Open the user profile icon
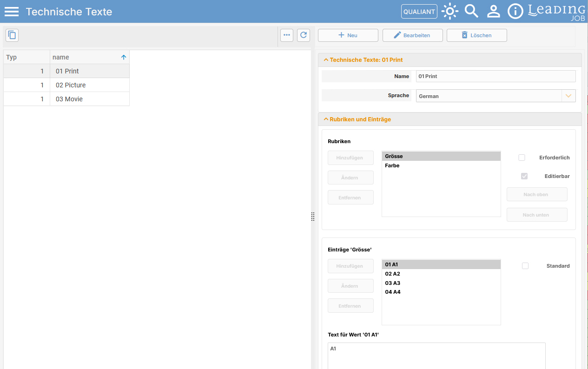This screenshot has height=369, width=588. (493, 11)
